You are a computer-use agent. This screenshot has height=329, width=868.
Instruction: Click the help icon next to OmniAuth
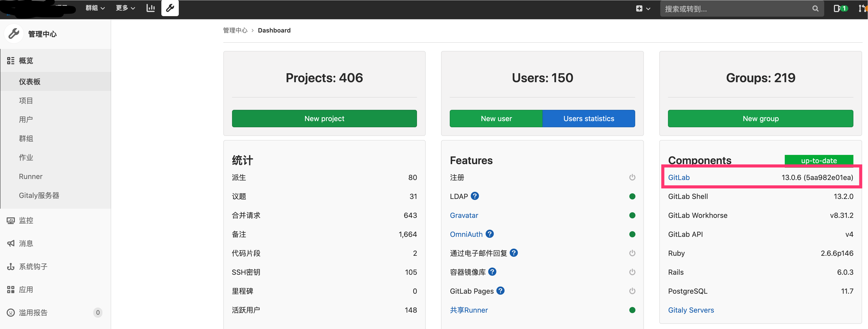coord(490,234)
